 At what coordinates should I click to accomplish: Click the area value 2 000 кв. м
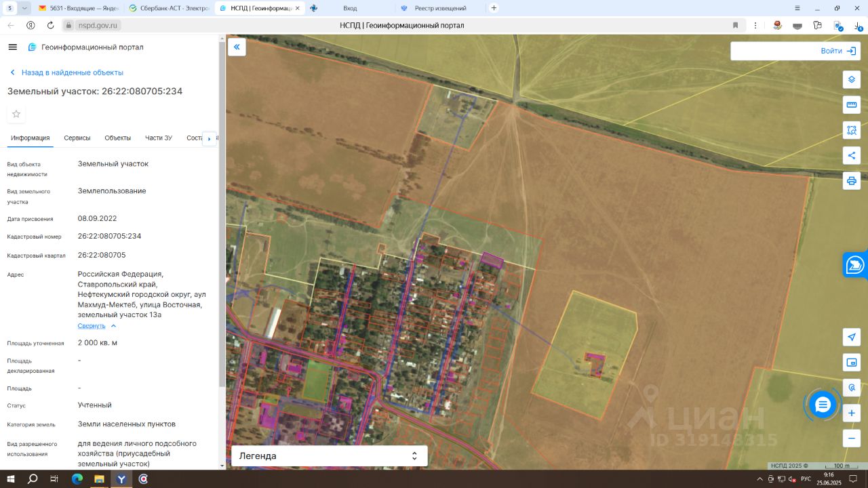click(98, 343)
